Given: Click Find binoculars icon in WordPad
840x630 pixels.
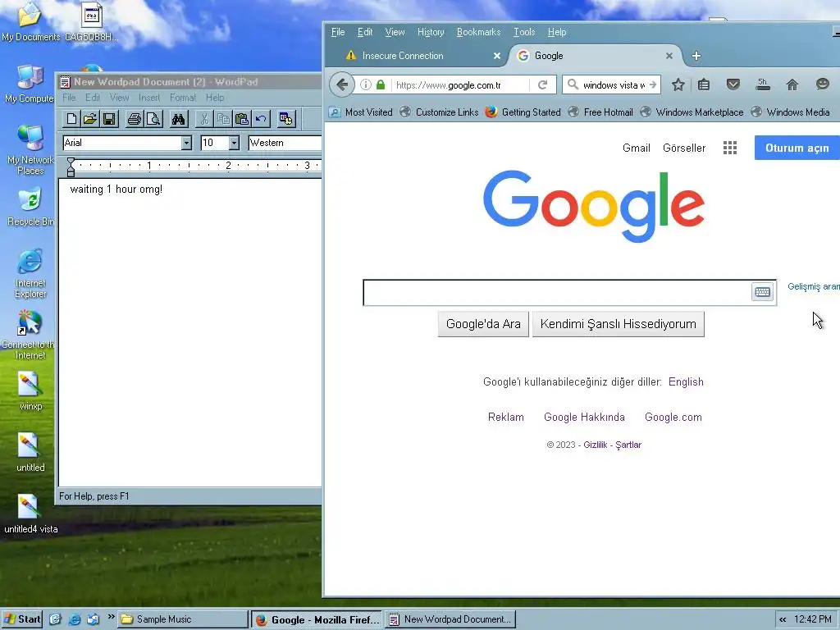Looking at the screenshot, I should (x=178, y=119).
